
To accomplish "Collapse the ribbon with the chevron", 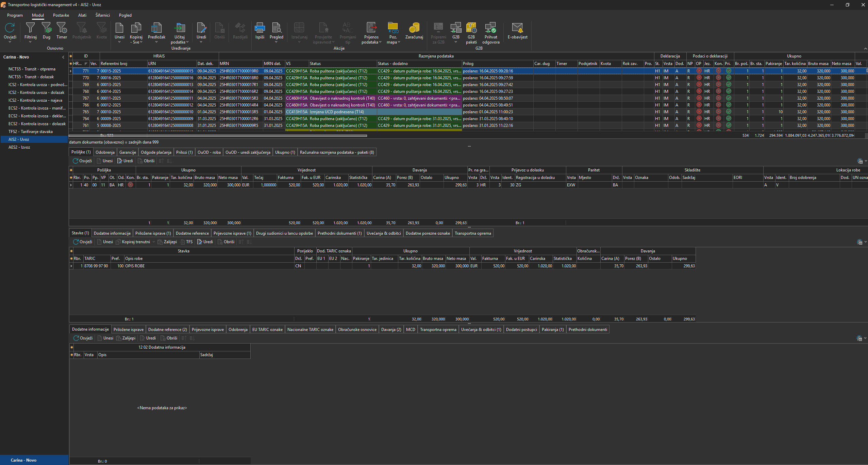I will (x=865, y=49).
